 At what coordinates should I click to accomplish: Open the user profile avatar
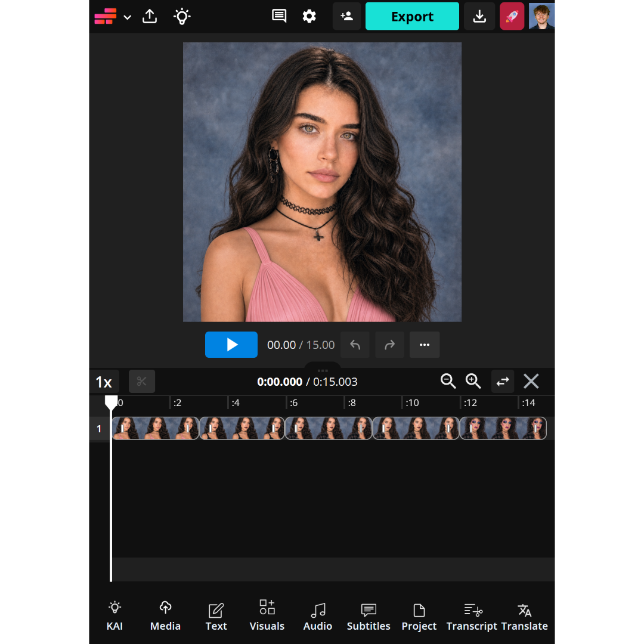541,16
